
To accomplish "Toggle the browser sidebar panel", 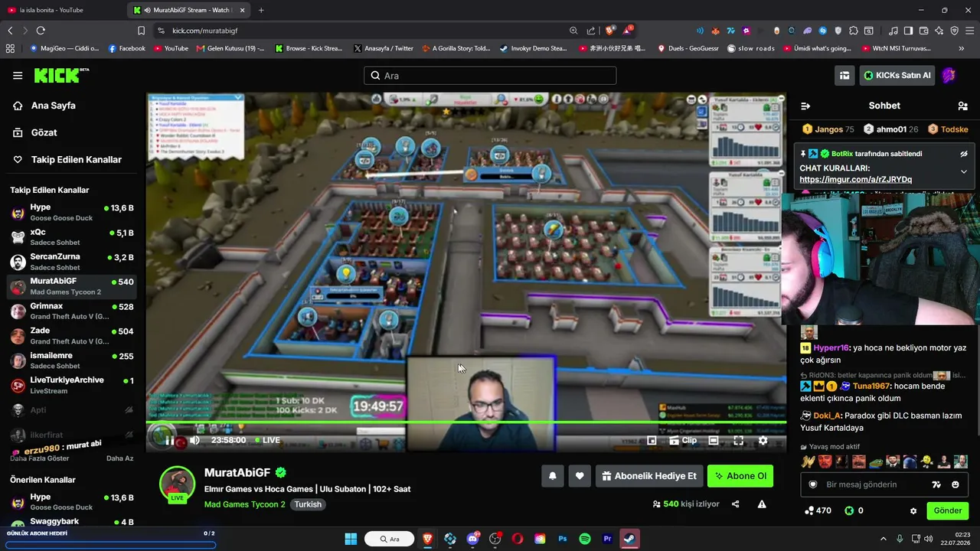I will (908, 31).
